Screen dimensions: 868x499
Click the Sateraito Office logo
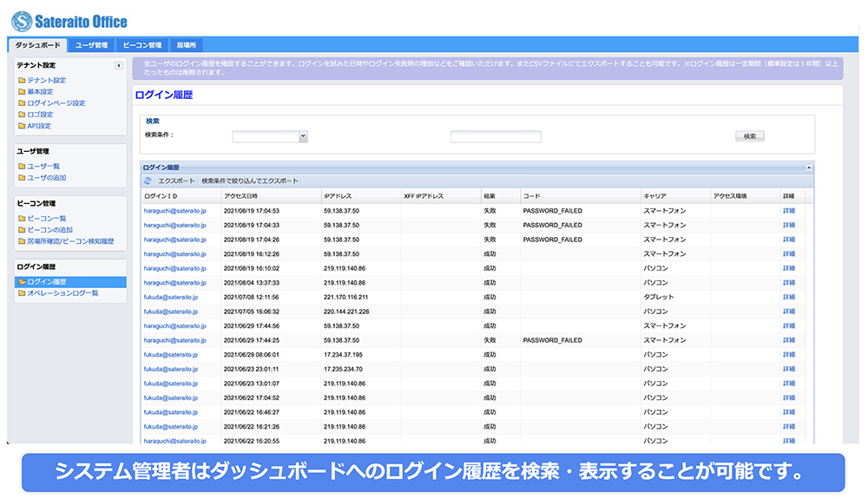click(x=71, y=21)
